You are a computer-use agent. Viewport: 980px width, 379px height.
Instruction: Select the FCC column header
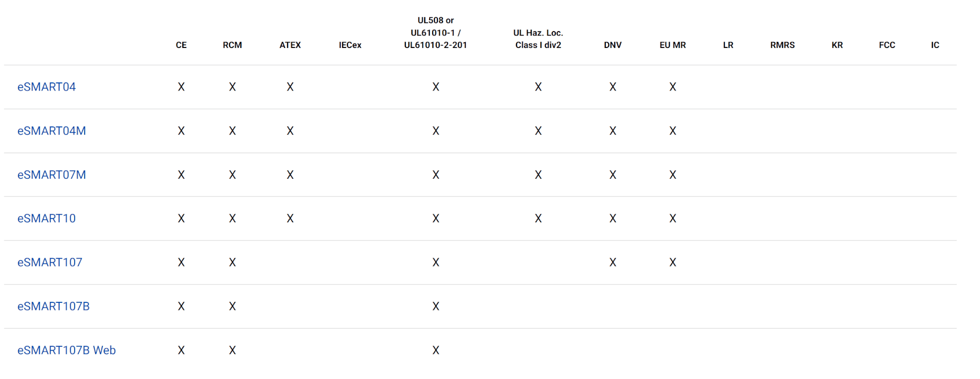click(x=887, y=45)
